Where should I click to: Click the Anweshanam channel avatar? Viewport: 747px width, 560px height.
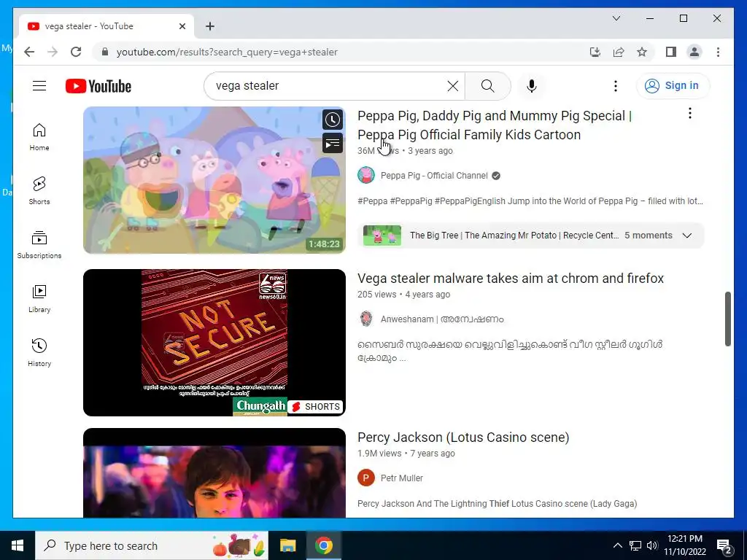(366, 319)
